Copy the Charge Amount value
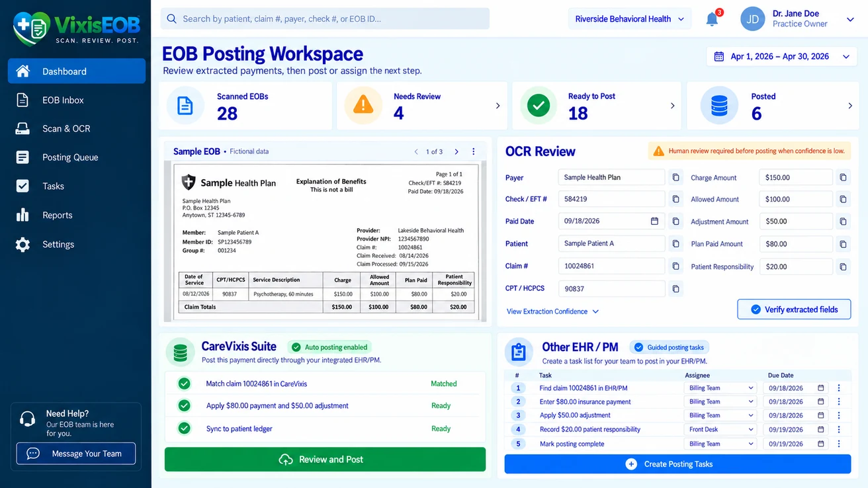This screenshot has height=488, width=868. (843, 177)
